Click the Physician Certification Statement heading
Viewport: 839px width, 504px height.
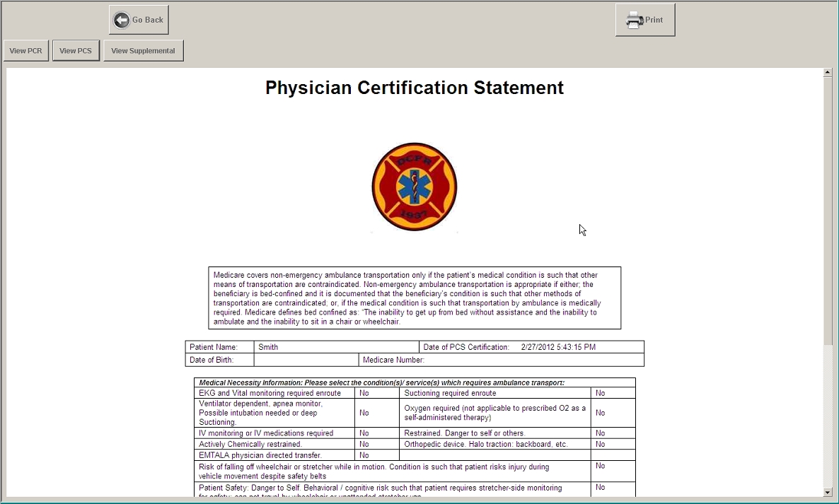(x=415, y=88)
